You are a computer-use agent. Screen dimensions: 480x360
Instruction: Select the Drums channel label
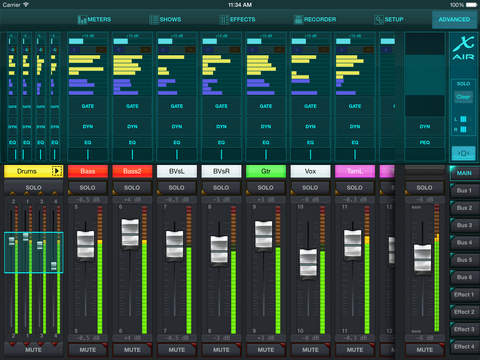tap(27, 171)
